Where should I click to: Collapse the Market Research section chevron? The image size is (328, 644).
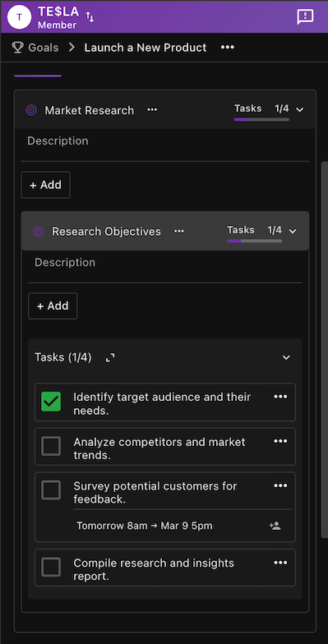tap(300, 110)
